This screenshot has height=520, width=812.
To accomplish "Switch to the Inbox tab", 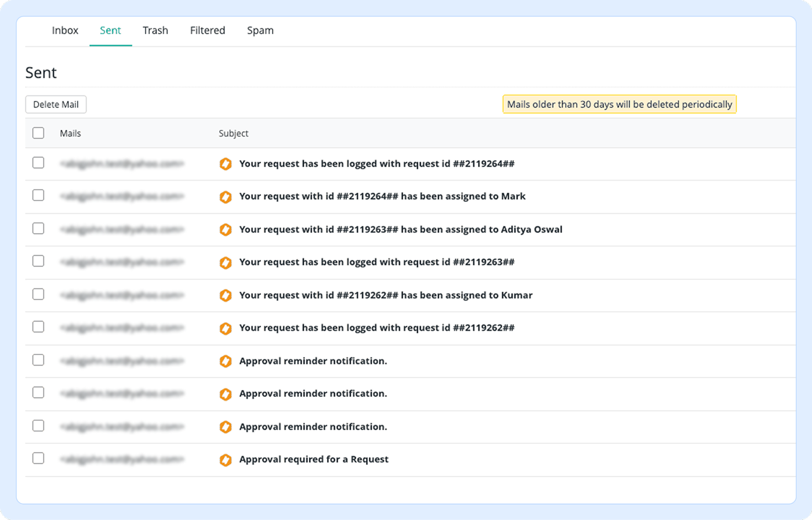I will coord(65,30).
